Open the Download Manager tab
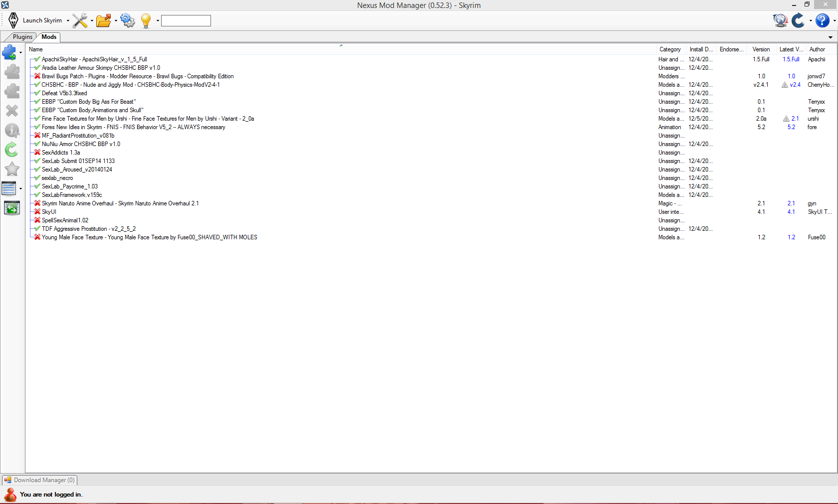The height and width of the screenshot is (504, 838). click(40, 480)
